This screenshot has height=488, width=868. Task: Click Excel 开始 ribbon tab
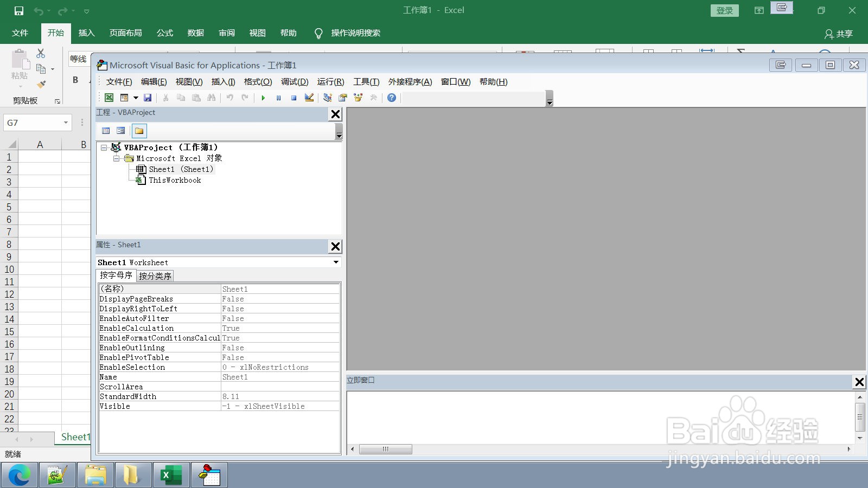[56, 33]
